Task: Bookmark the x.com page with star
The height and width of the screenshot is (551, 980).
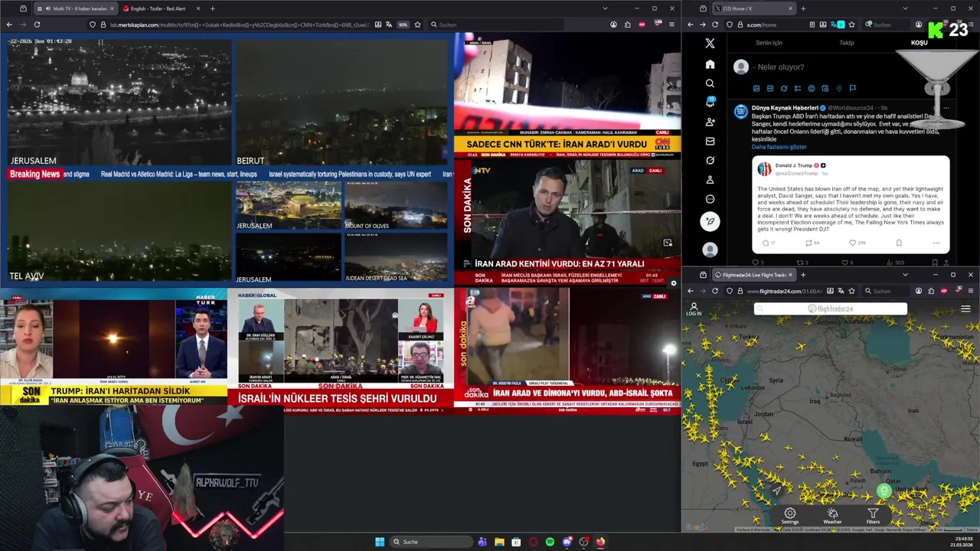Action: click(852, 24)
